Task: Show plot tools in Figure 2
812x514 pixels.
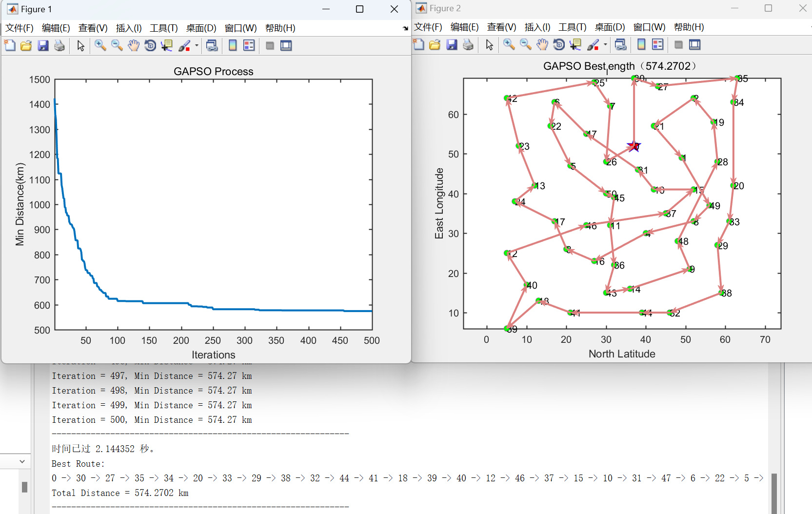Action: 695,45
